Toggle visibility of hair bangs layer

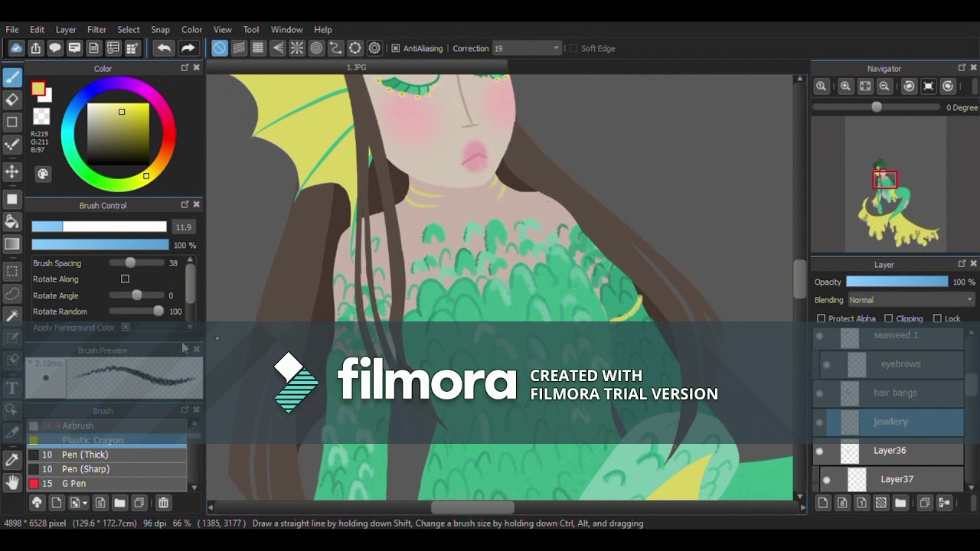click(819, 393)
